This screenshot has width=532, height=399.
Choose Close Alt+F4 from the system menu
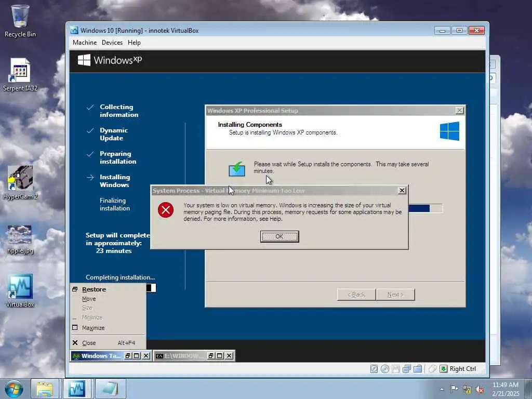point(108,343)
